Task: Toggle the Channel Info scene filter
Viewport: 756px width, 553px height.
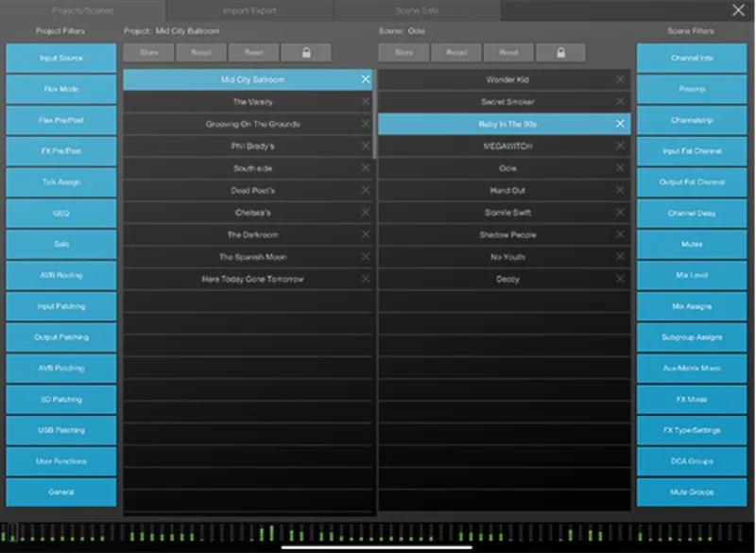Action: click(x=692, y=58)
